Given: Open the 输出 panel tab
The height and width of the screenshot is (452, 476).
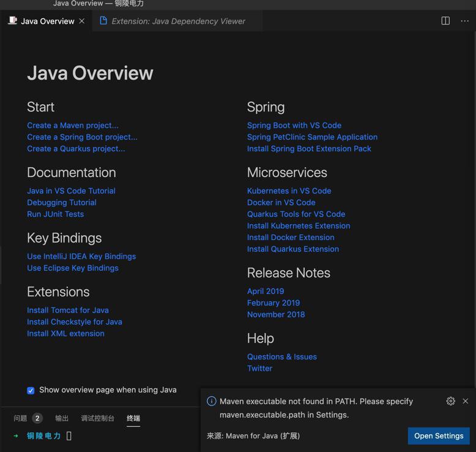Looking at the screenshot, I should point(62,418).
